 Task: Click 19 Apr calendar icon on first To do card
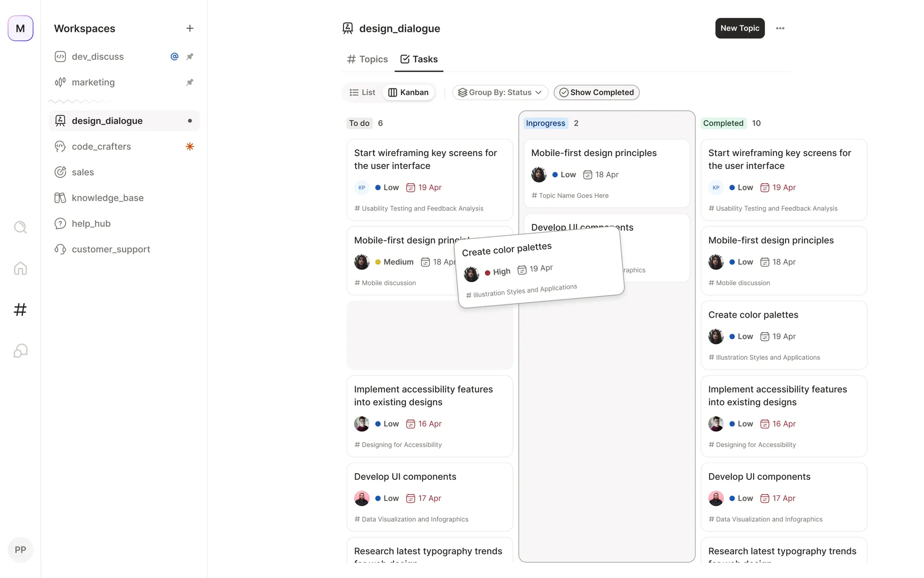tap(411, 187)
